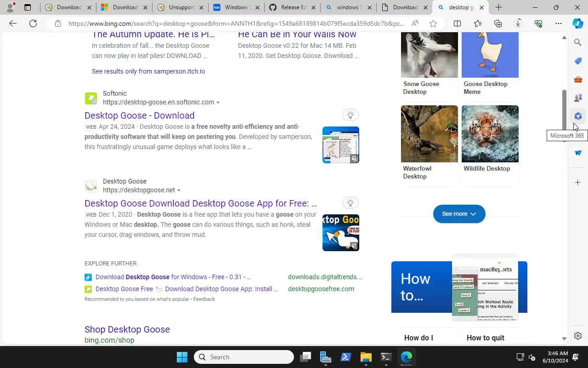Image resolution: width=588 pixels, height=368 pixels.
Task: Open split screen icon in toolbar
Action: pos(458,23)
